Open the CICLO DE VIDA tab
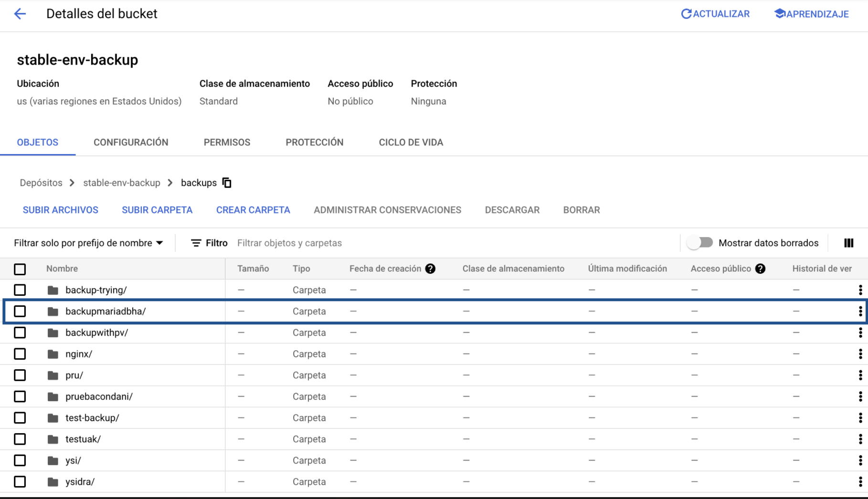The image size is (868, 499). click(411, 142)
